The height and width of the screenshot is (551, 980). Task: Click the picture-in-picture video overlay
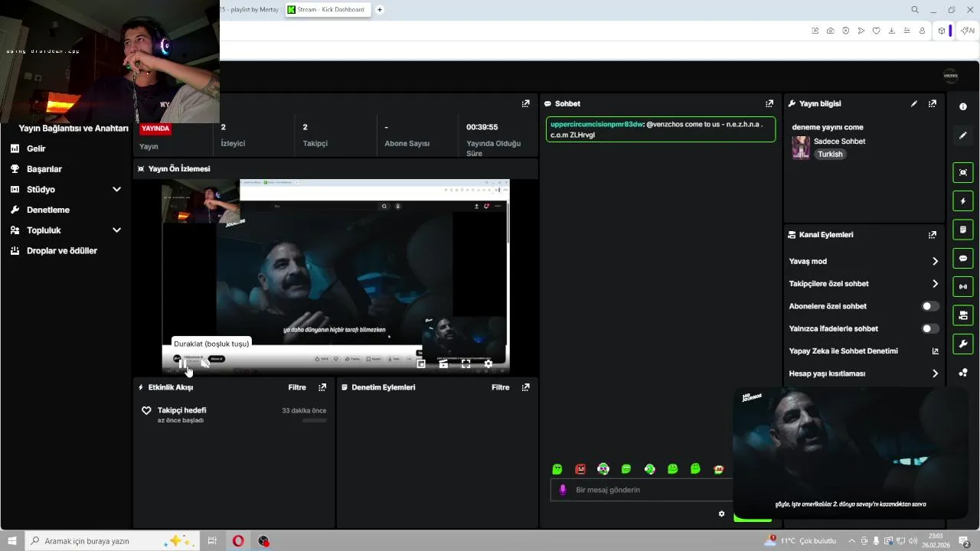850,454
